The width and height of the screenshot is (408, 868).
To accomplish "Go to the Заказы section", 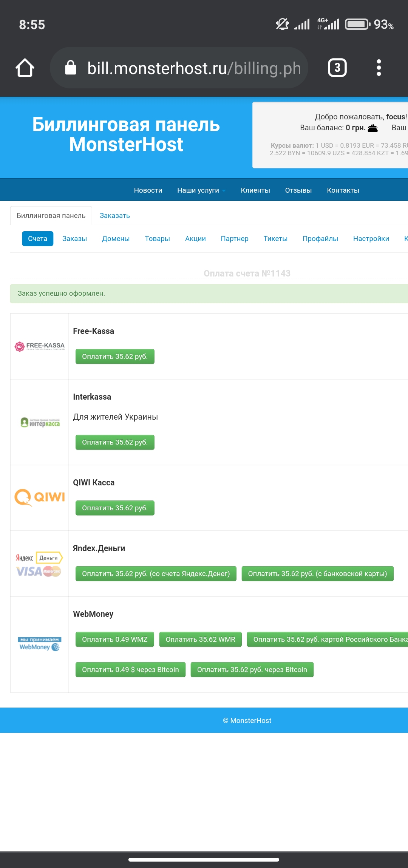I will tap(74, 239).
